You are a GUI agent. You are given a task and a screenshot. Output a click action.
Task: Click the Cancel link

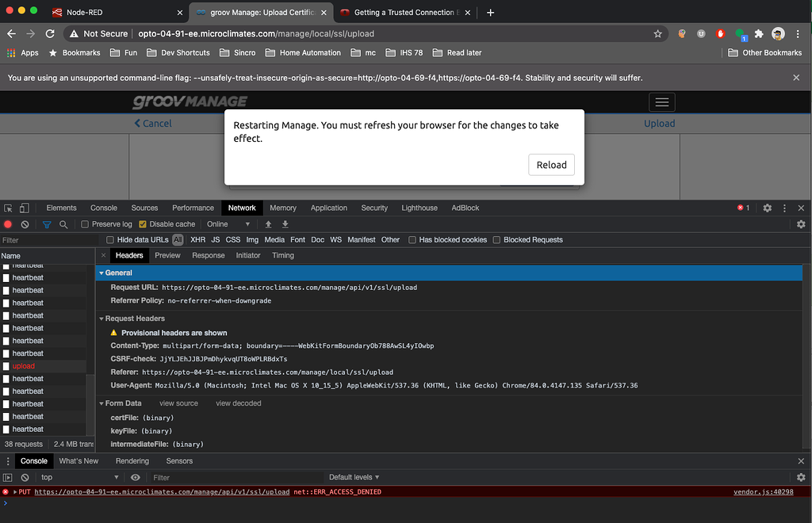click(153, 123)
